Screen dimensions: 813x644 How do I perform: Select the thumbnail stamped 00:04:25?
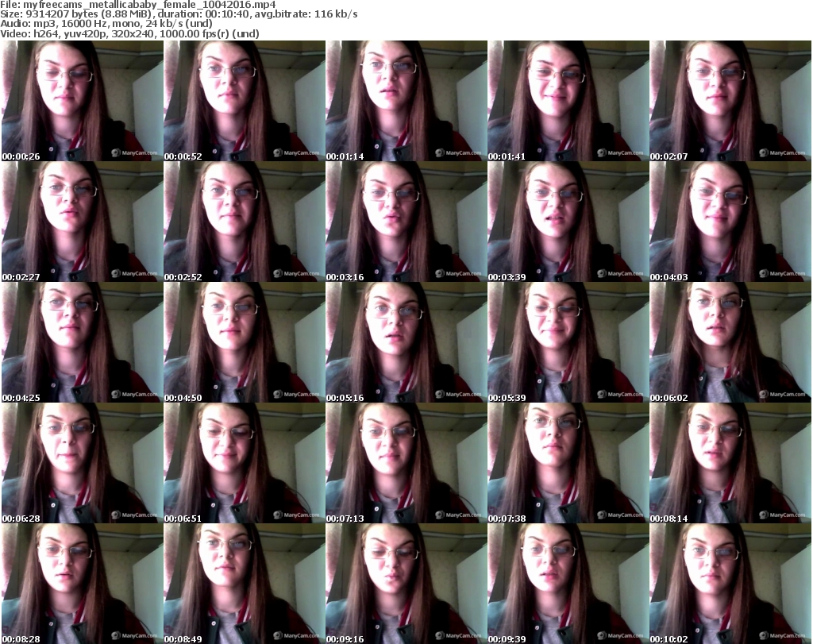click(x=83, y=342)
